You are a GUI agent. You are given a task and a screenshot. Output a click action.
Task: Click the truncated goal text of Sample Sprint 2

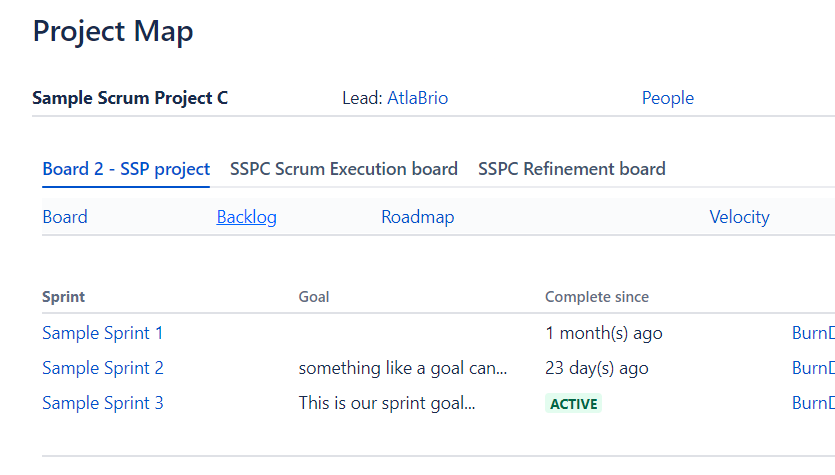(x=403, y=368)
